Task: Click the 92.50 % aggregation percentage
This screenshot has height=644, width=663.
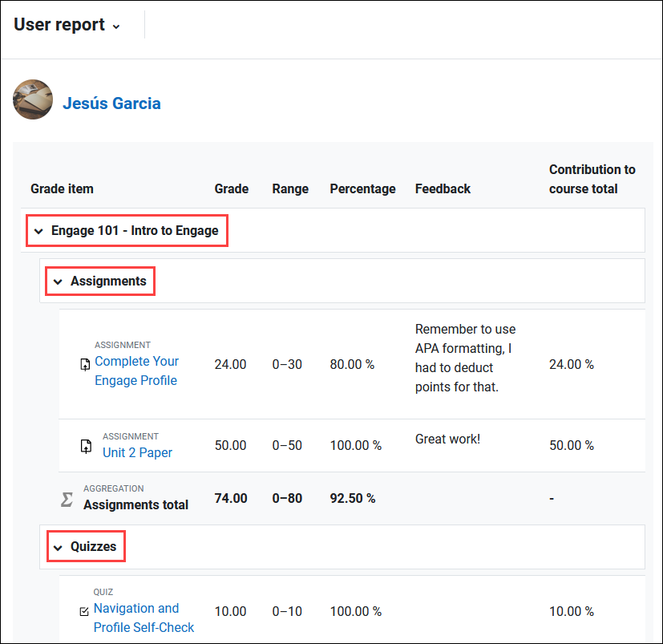Action: (351, 498)
